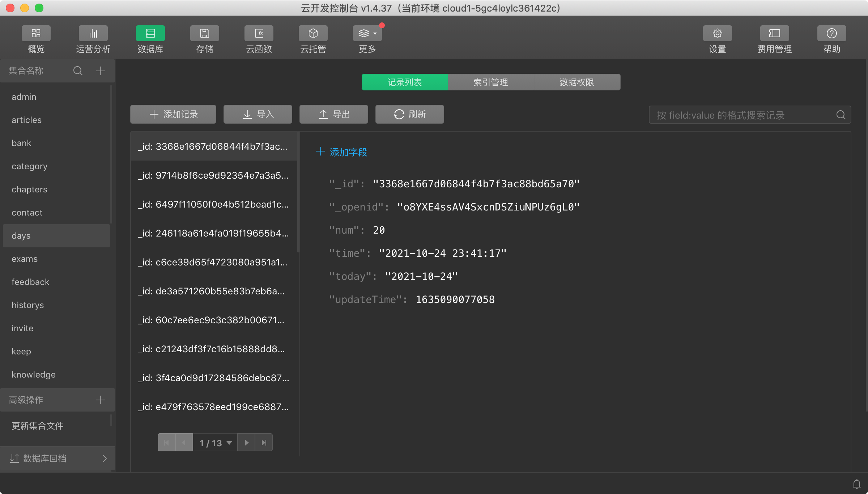
Task: Select the feedback collection
Action: tap(30, 282)
